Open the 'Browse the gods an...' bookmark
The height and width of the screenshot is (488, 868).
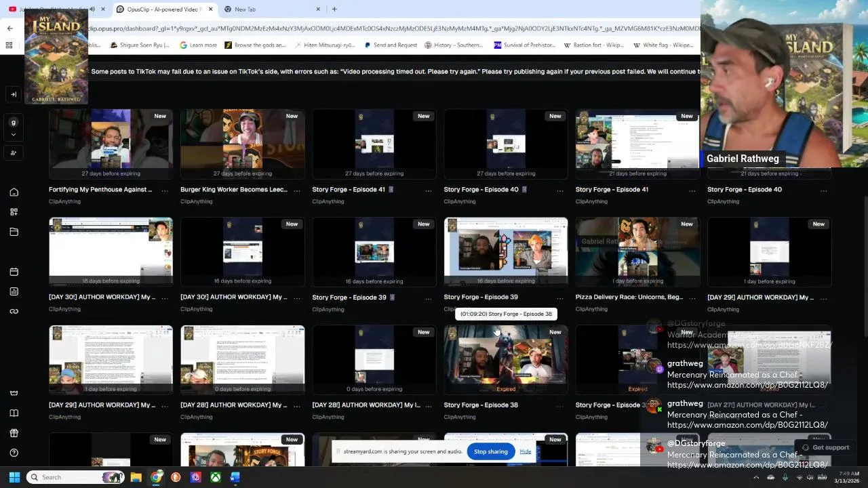tap(255, 45)
